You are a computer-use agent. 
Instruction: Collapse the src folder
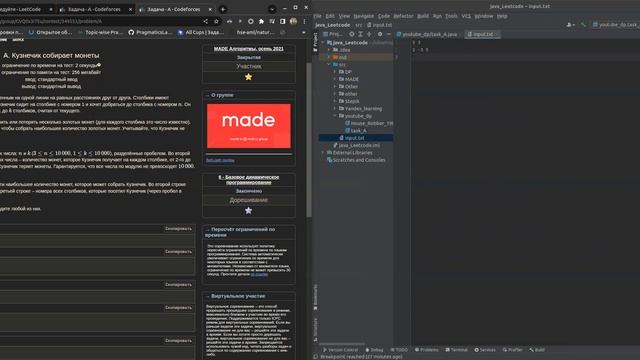click(x=329, y=64)
